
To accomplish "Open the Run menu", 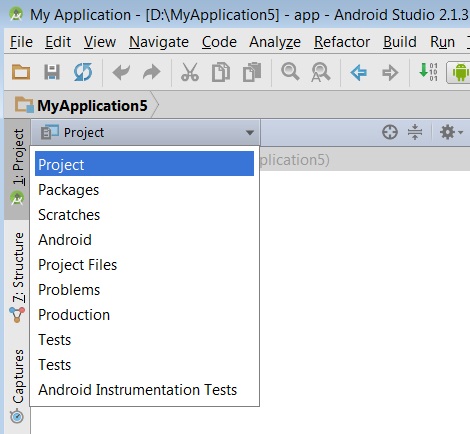I will coord(442,42).
